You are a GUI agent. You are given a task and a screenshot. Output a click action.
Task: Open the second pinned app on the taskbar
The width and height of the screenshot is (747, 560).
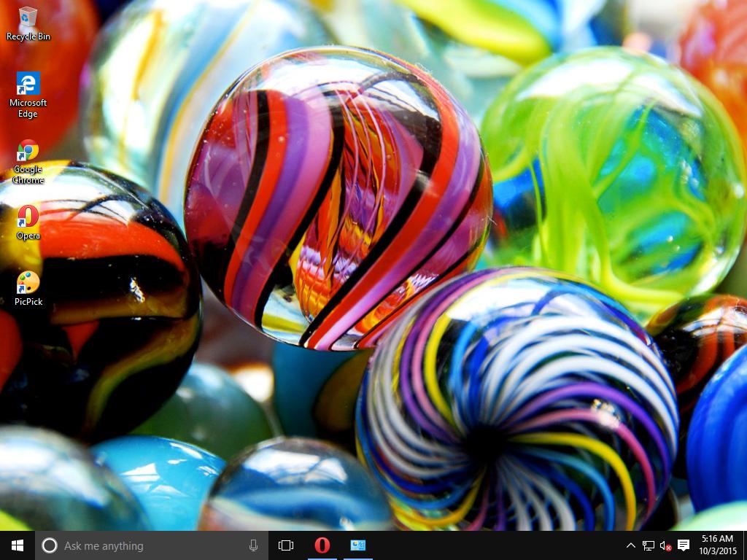(x=357, y=545)
